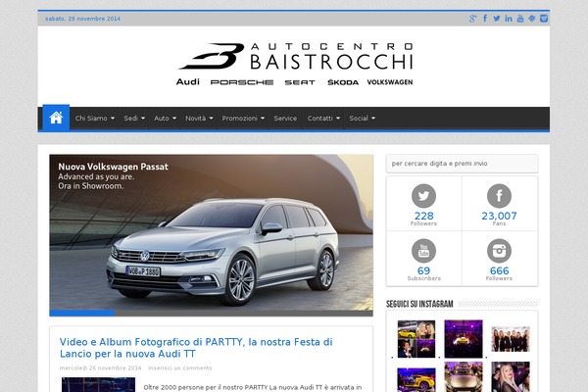Click the 'Nuova Volkswagen Passat' caption text

(x=114, y=167)
